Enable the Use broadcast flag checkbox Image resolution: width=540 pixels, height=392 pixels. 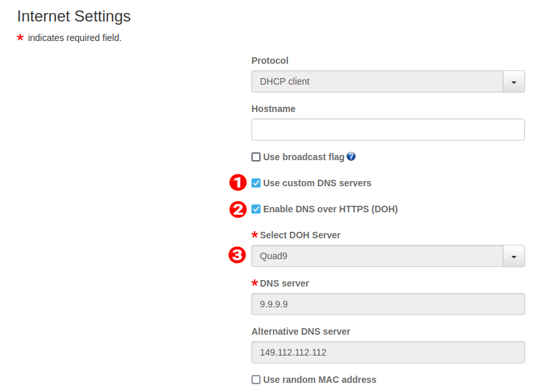[x=256, y=157]
